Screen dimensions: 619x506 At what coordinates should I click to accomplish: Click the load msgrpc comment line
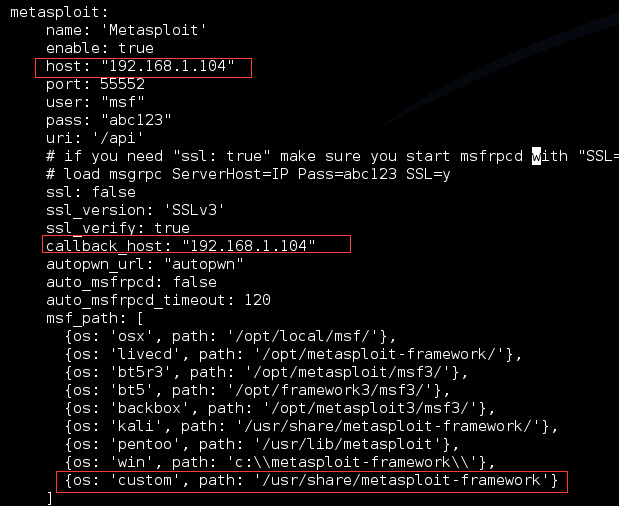pos(248,174)
